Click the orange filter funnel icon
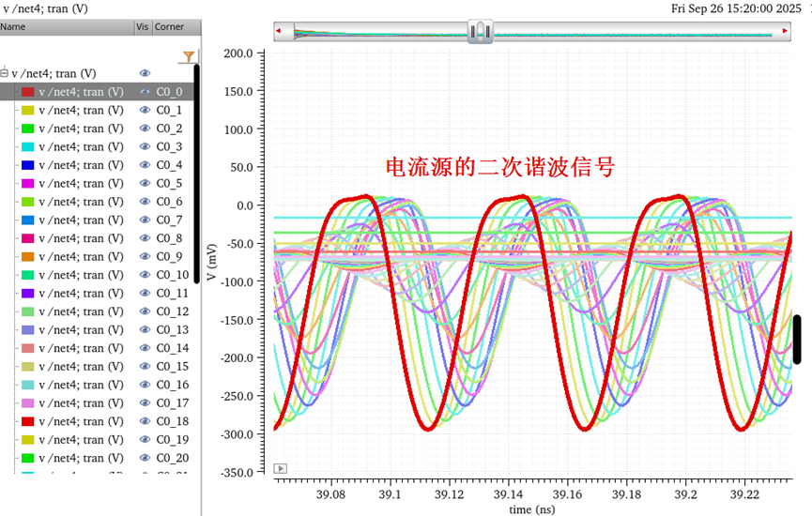Screen dimensions: 812x516 tap(189, 56)
